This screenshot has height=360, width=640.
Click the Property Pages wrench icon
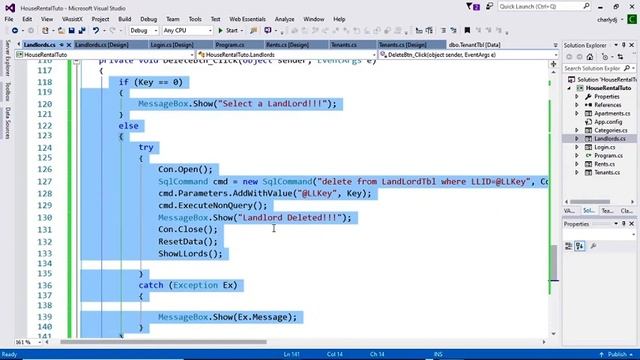click(x=593, y=246)
